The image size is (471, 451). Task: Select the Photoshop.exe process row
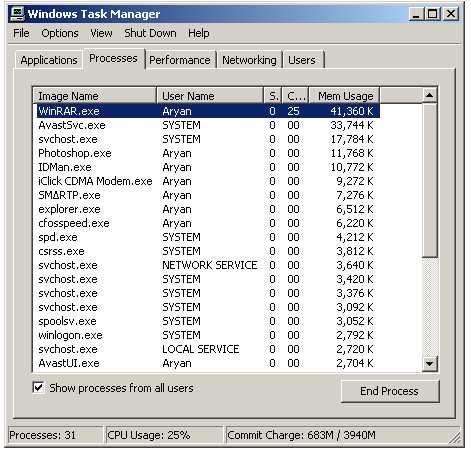[207, 153]
